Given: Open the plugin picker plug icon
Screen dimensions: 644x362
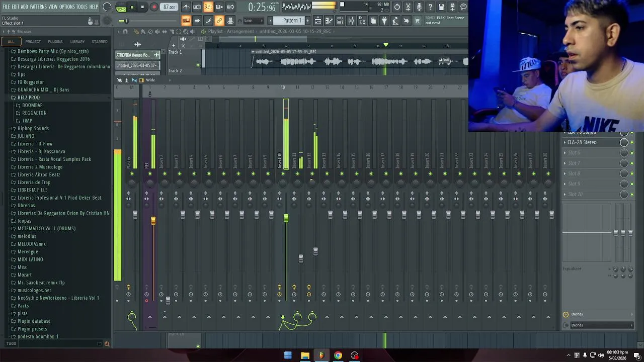Looking at the screenshot, I should tap(384, 21).
